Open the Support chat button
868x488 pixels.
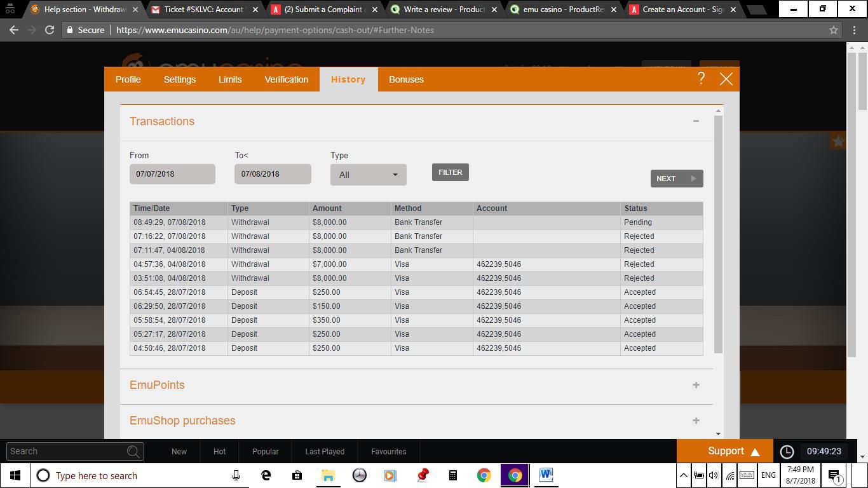(725, 451)
